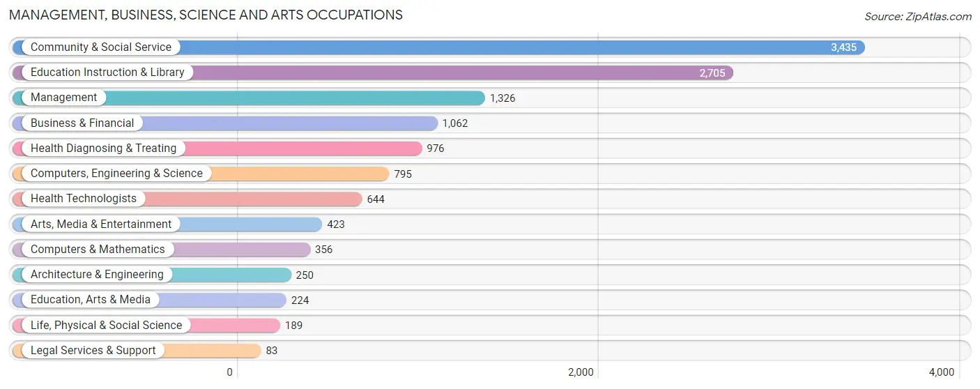Select the 1,326 Management value

pos(503,98)
